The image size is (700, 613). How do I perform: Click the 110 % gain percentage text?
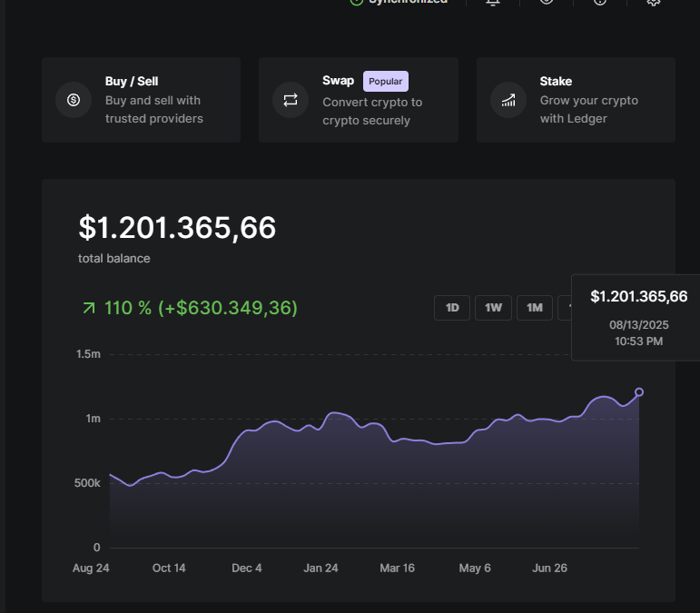tap(128, 308)
